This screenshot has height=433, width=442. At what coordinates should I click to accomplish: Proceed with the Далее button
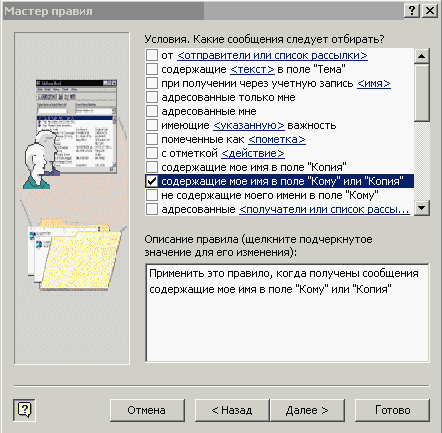(x=307, y=410)
